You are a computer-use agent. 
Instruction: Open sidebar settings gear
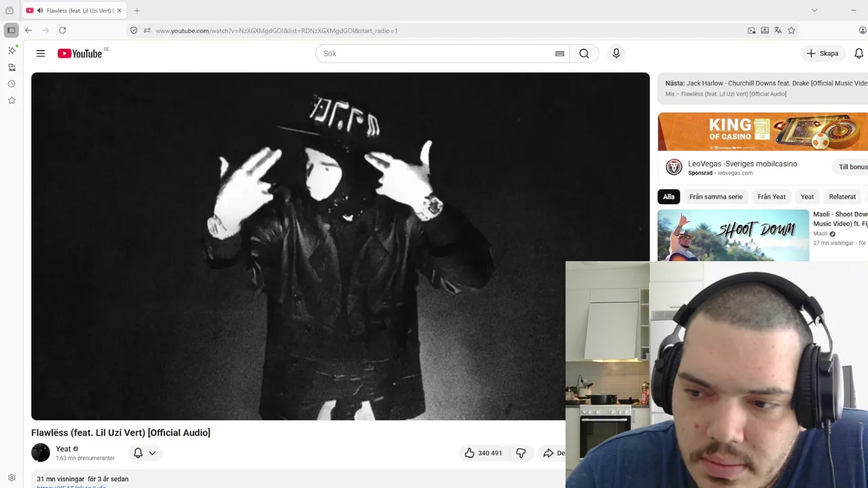(x=12, y=478)
